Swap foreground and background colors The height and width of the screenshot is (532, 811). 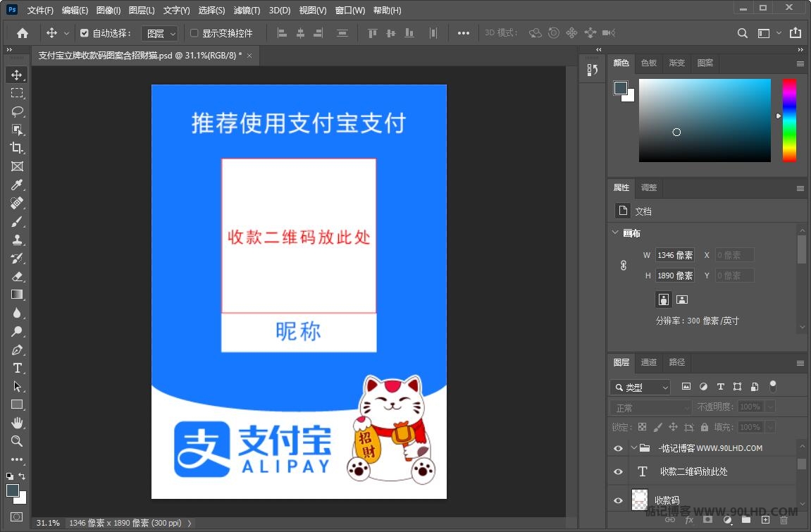23,476
